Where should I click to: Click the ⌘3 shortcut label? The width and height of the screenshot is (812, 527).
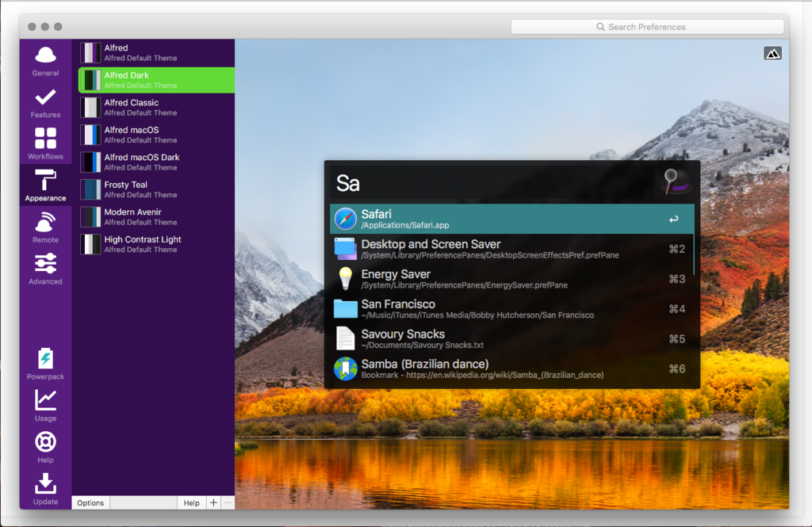click(x=677, y=279)
